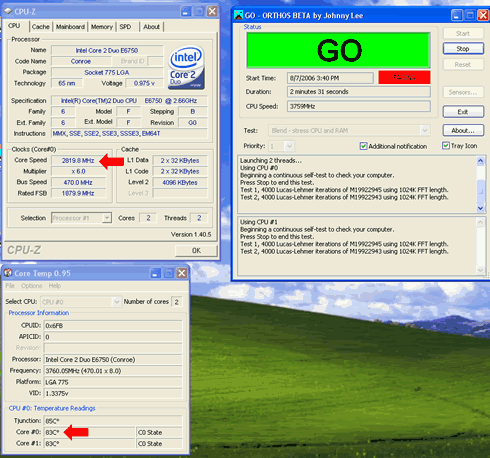Click the CPU-Z title bar icon
490x458 pixels.
(8, 11)
